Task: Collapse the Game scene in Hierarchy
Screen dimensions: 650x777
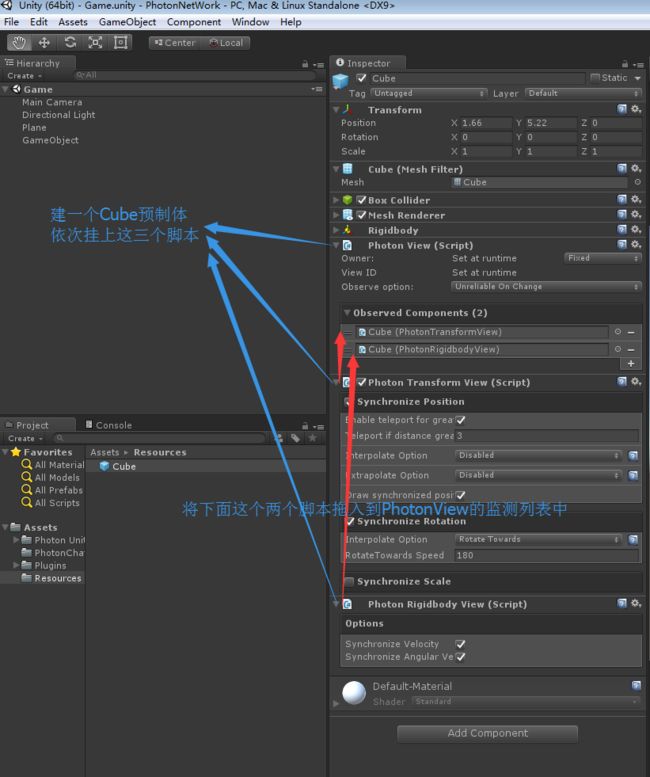Action: tap(5, 89)
